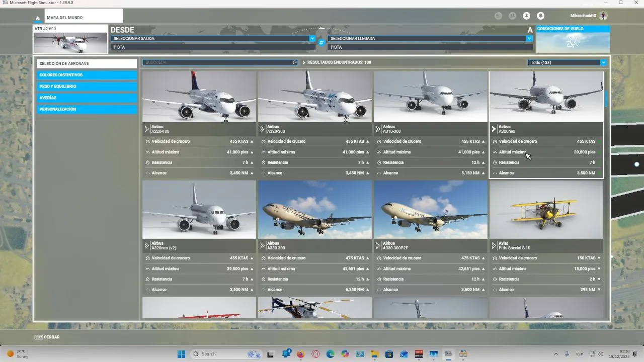Click the Resultados encontrados: 138 text

click(339, 63)
